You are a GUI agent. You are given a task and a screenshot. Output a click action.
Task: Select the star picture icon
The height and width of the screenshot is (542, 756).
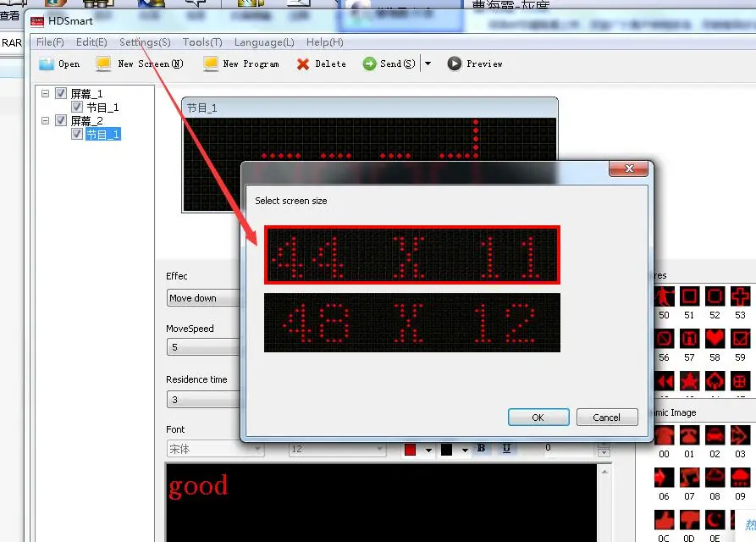tap(689, 381)
